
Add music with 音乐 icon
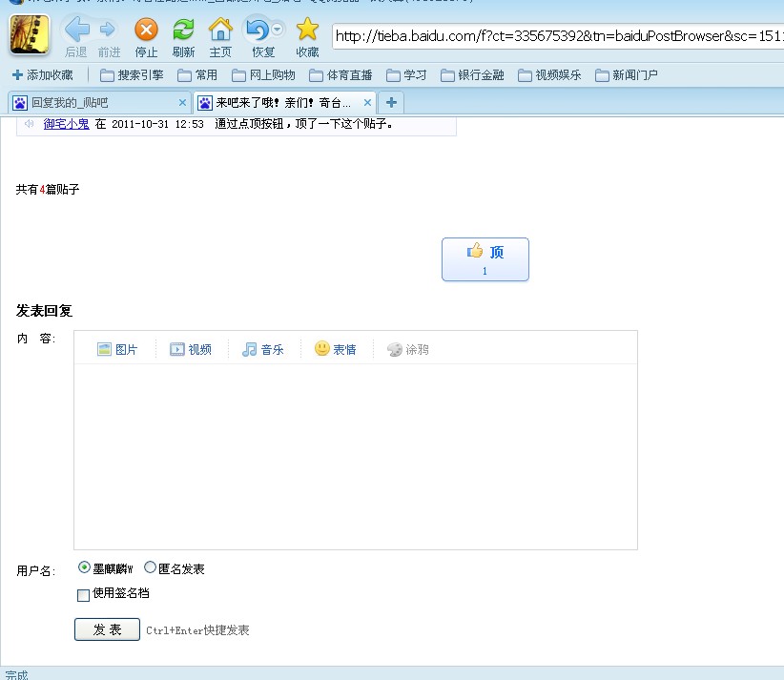pos(262,349)
